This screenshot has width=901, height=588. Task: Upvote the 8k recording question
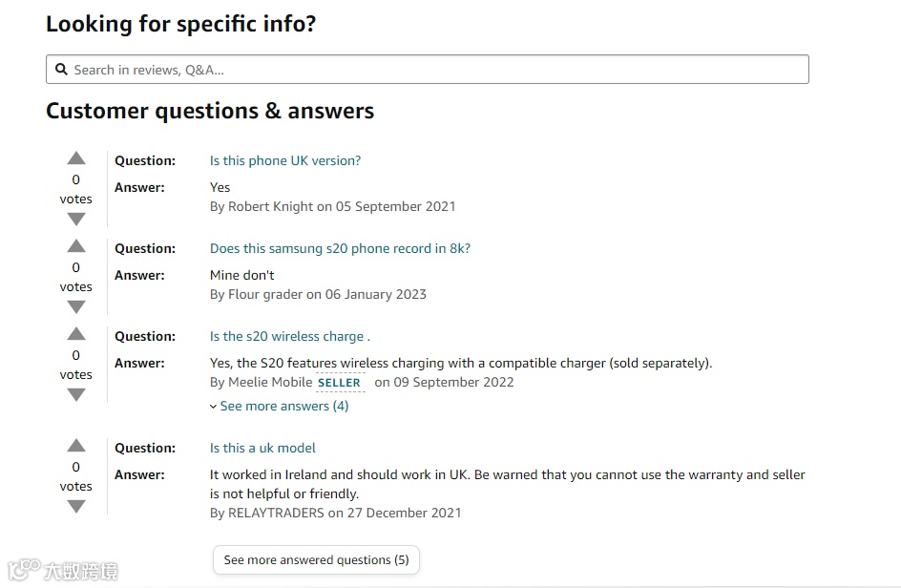pos(76,246)
